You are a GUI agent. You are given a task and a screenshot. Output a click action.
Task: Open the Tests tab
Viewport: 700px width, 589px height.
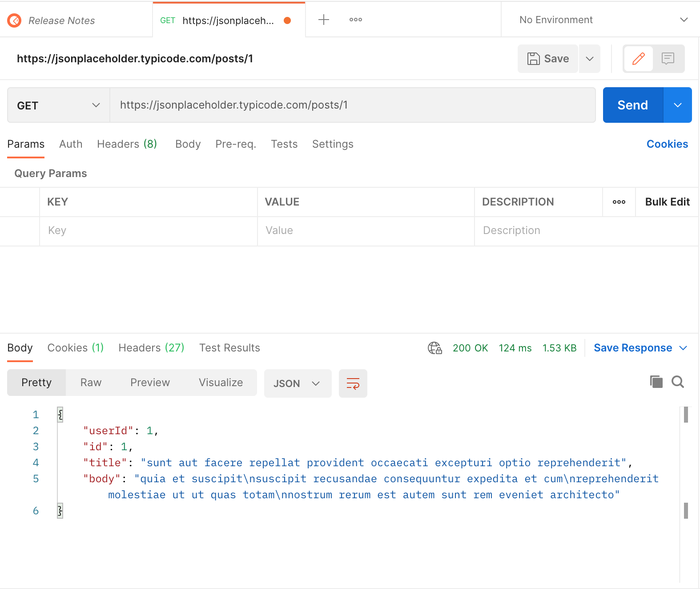(x=284, y=144)
